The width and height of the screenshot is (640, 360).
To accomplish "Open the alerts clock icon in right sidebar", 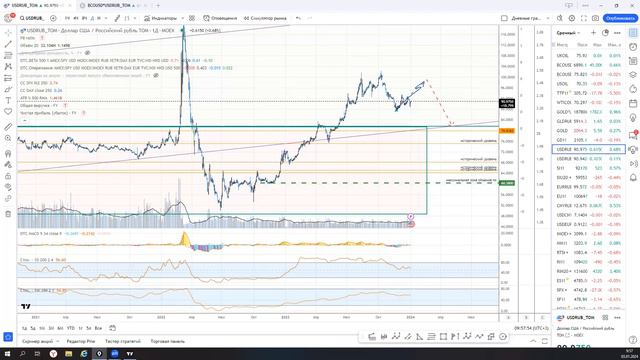I will pyautogui.click(x=633, y=47).
